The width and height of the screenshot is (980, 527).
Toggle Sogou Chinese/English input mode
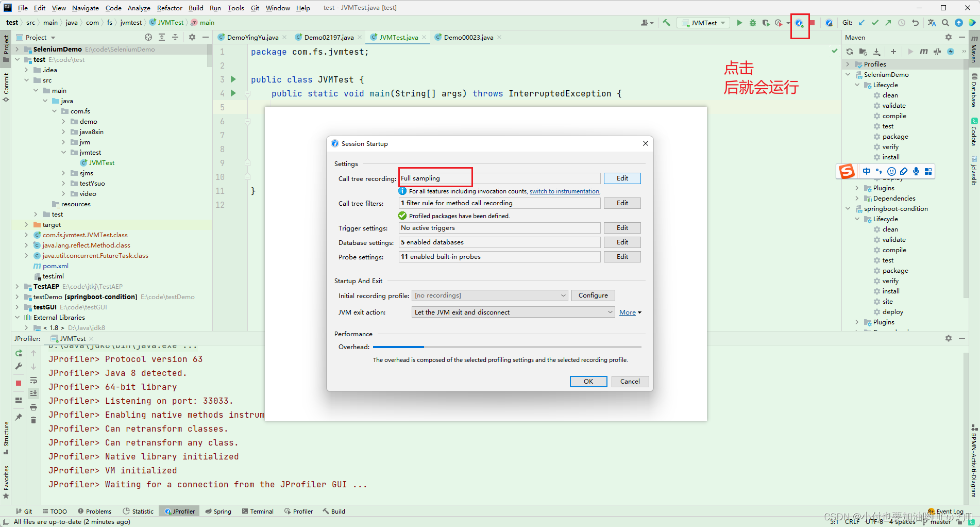click(867, 171)
